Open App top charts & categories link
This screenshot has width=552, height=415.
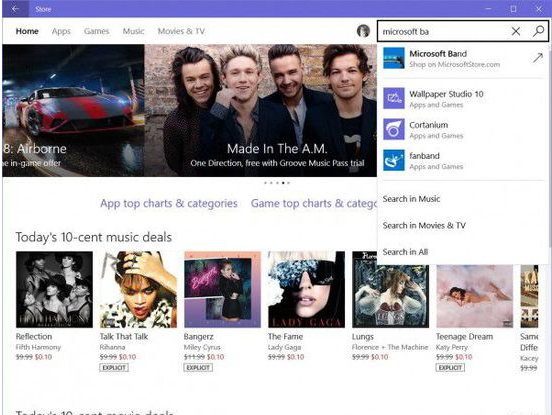169,203
